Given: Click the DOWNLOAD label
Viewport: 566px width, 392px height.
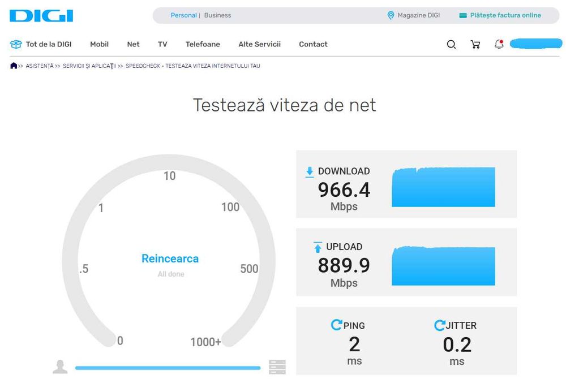Looking at the screenshot, I should (x=344, y=171).
